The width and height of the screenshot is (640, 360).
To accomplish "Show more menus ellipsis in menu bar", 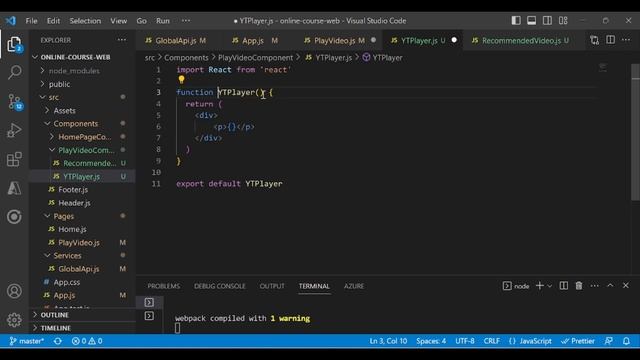I will pyautogui.click(x=186, y=21).
